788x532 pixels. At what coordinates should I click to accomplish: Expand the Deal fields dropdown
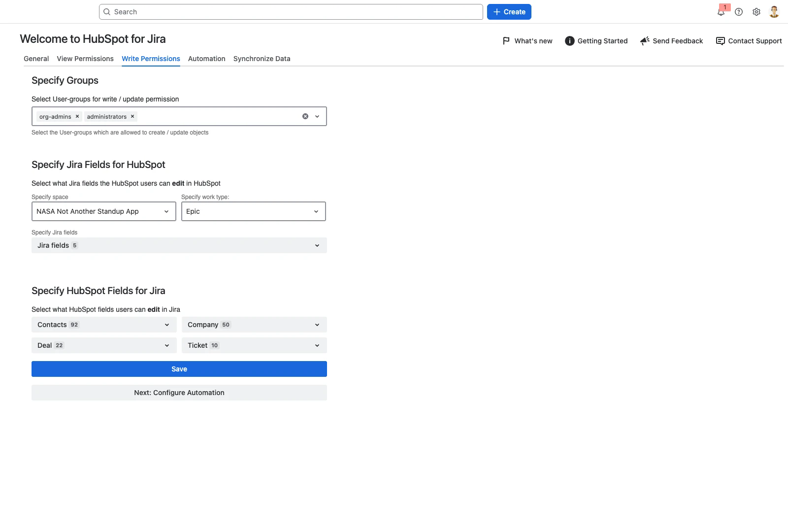[x=104, y=345]
